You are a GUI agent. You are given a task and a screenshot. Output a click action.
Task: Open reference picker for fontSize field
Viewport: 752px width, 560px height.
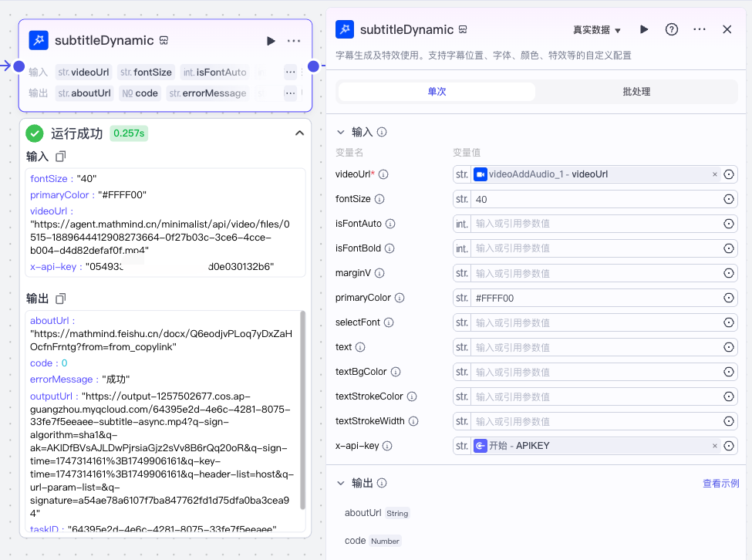pos(729,199)
